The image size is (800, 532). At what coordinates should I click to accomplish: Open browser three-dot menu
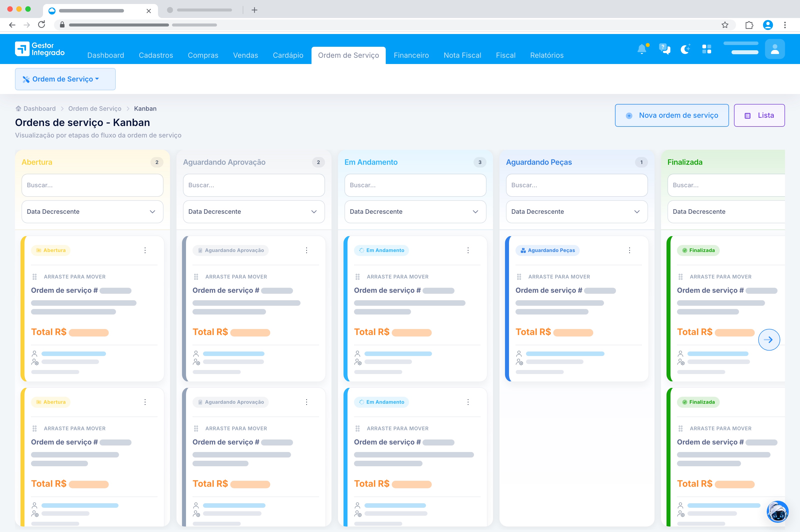click(x=785, y=25)
